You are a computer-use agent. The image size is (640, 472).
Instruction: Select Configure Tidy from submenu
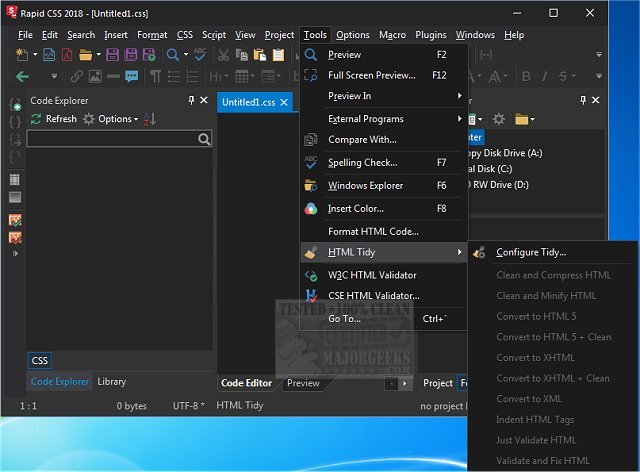pos(530,252)
